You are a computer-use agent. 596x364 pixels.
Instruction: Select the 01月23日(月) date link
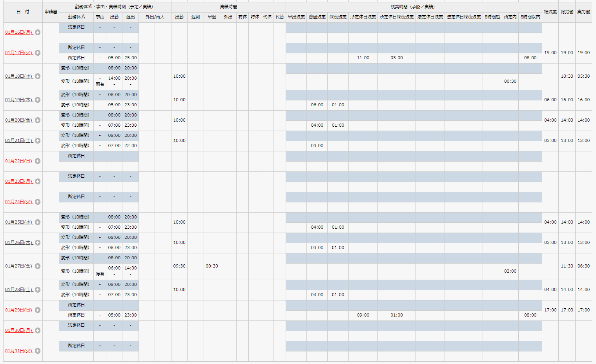(19, 182)
